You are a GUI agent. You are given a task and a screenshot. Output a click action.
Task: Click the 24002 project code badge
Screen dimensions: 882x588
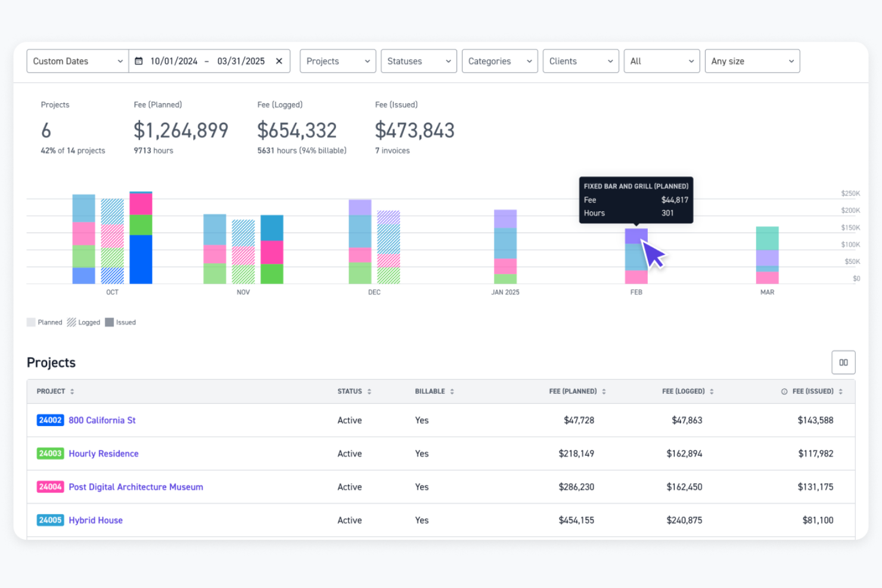50,420
